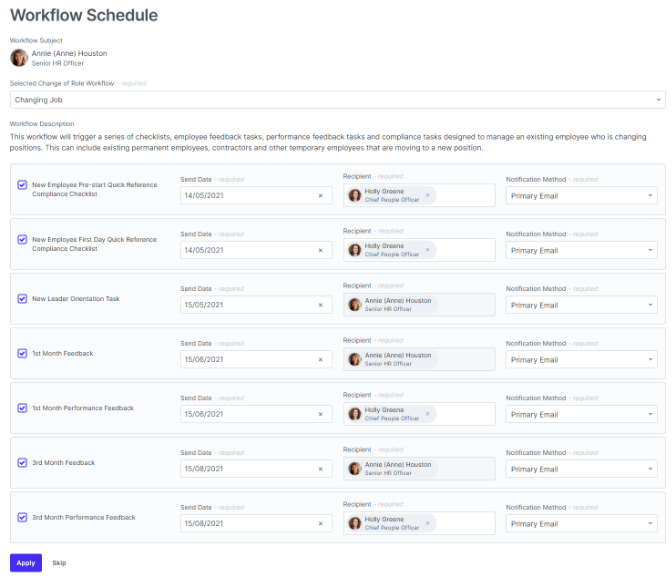Image resolution: width=672 pixels, height=578 pixels.
Task: Open Notification Method for 3rd Month Performance Feedback
Action: pyautogui.click(x=581, y=524)
